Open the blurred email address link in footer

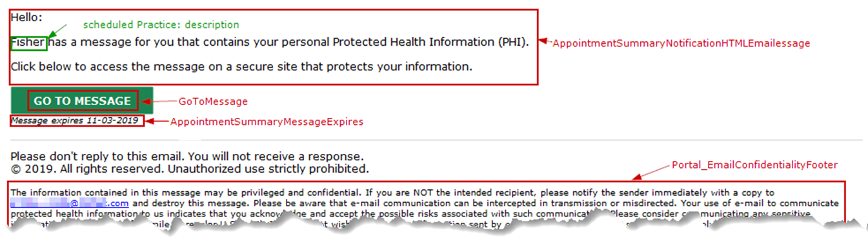click(x=70, y=203)
